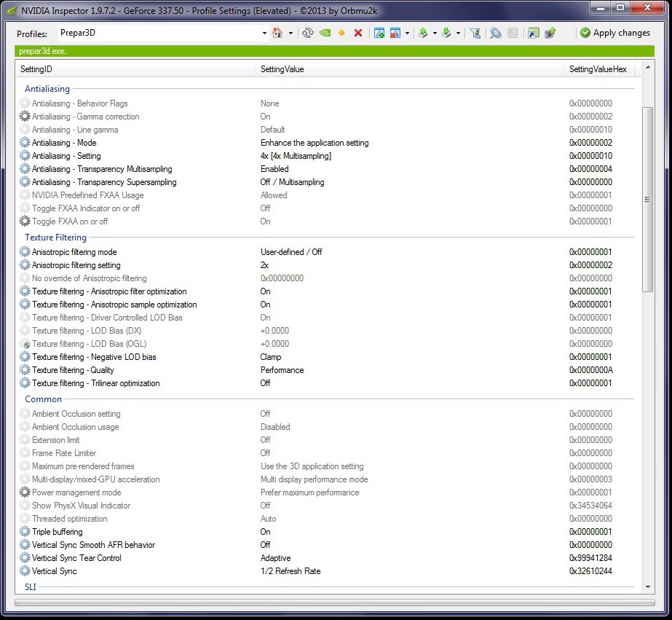Screen dimensions: 672x620
Task: Sort by the SettingValueHex column header
Action: 599,69
